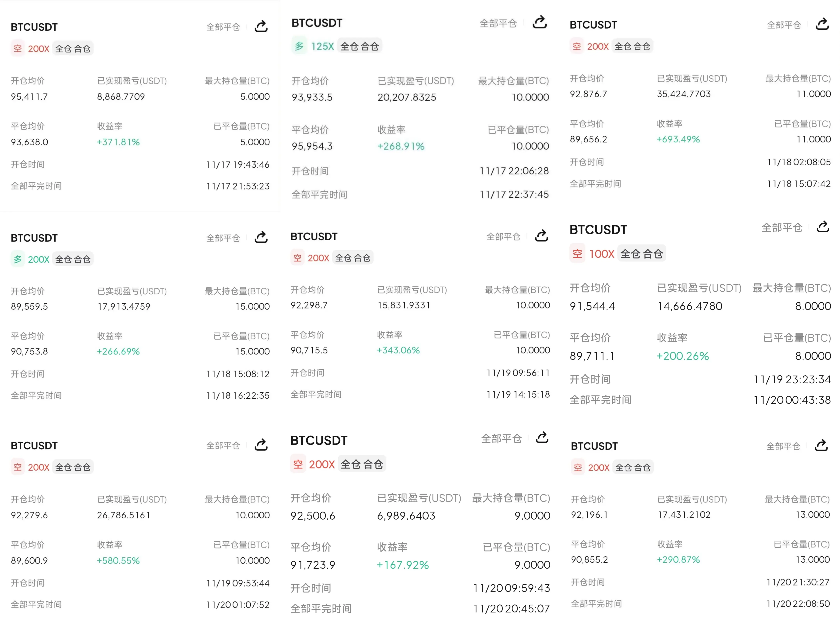Click 全部平仓 on the 125X long trade

pos(498,24)
